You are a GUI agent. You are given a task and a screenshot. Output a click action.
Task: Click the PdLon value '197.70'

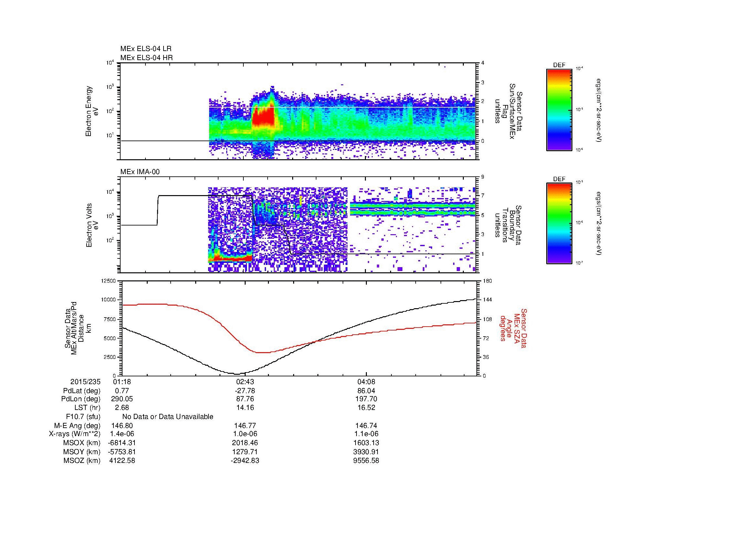[x=366, y=399]
